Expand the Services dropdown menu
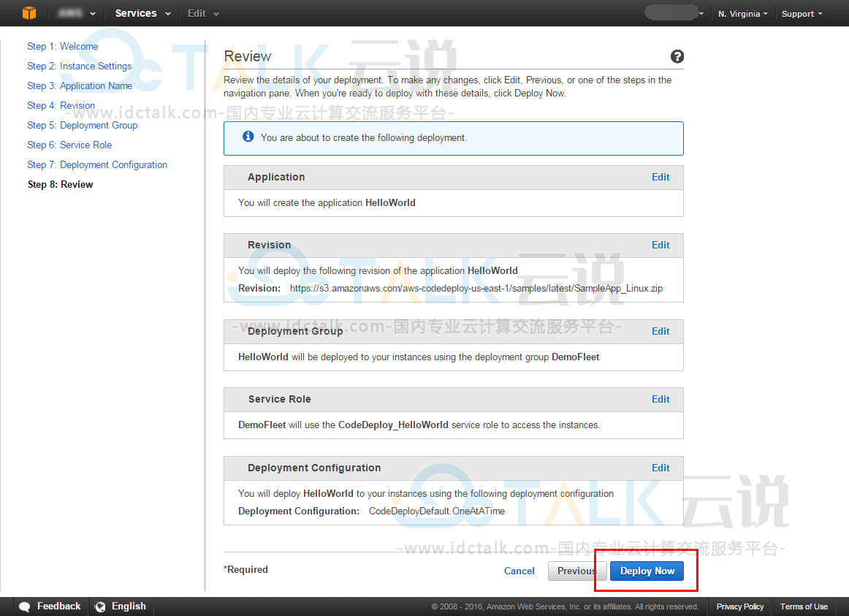Image resolution: width=849 pixels, height=616 pixels. tap(143, 14)
